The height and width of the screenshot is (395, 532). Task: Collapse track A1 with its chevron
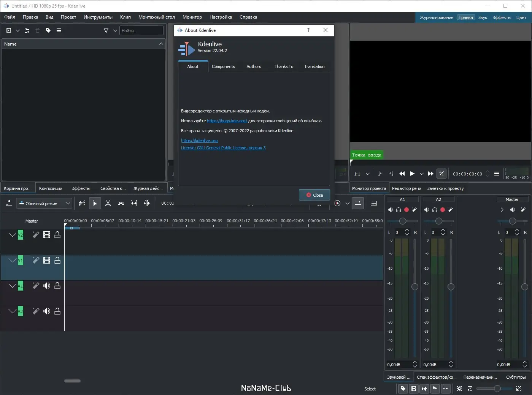point(13,286)
